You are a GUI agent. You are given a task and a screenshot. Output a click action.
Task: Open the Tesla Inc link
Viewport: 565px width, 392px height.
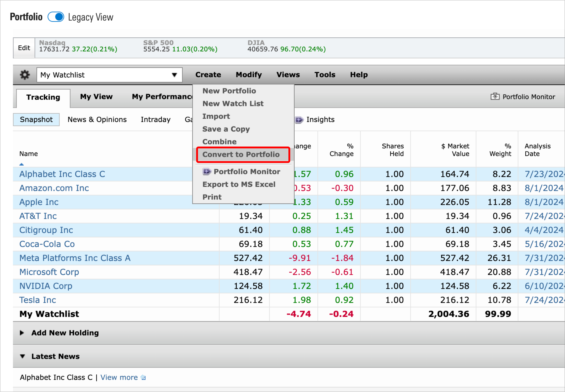click(x=38, y=300)
